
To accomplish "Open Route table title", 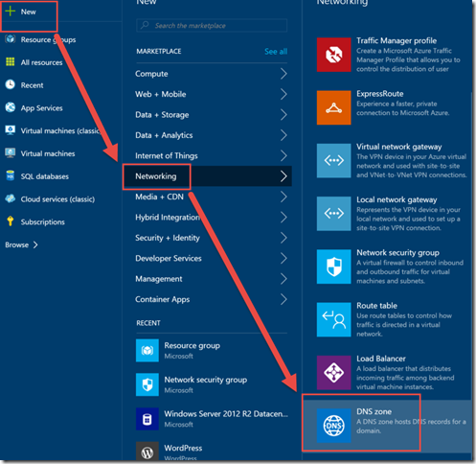I will click(x=376, y=306).
